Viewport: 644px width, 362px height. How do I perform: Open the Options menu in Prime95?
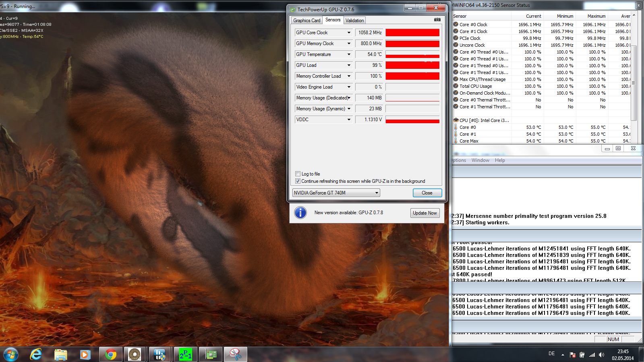[459, 160]
